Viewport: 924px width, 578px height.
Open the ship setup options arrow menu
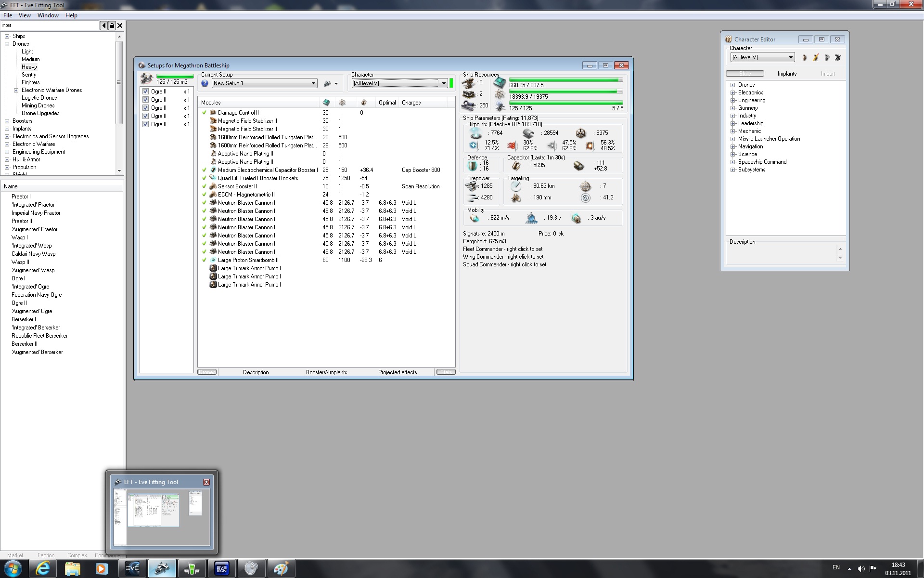click(x=336, y=84)
